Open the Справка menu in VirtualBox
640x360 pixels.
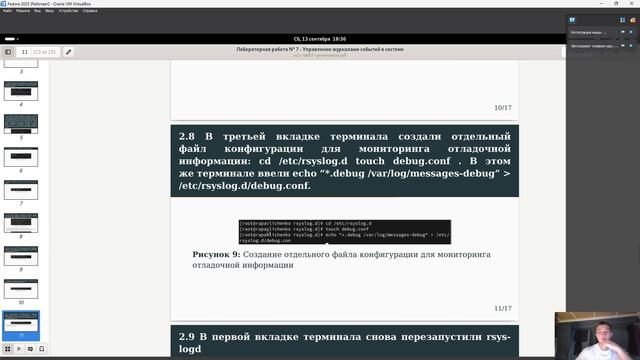tap(90, 11)
